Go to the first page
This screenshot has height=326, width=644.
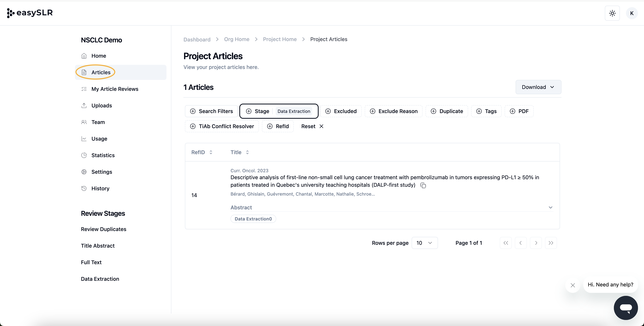(505, 243)
